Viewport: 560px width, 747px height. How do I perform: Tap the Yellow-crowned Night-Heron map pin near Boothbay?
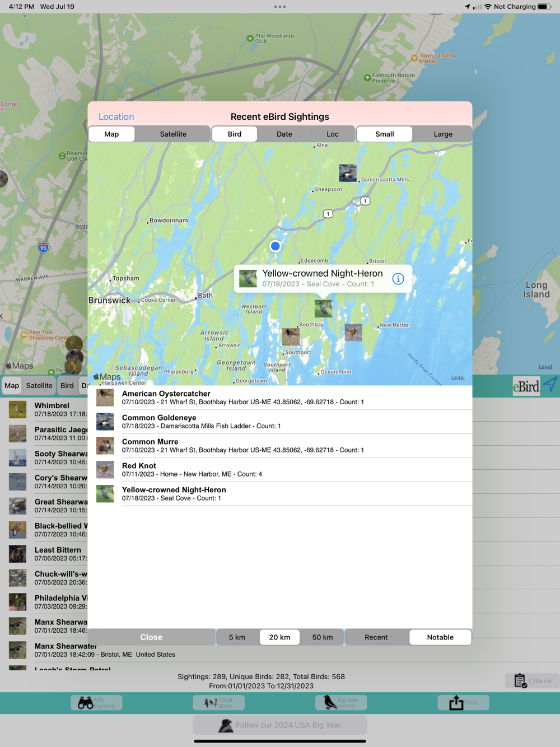pyautogui.click(x=323, y=309)
